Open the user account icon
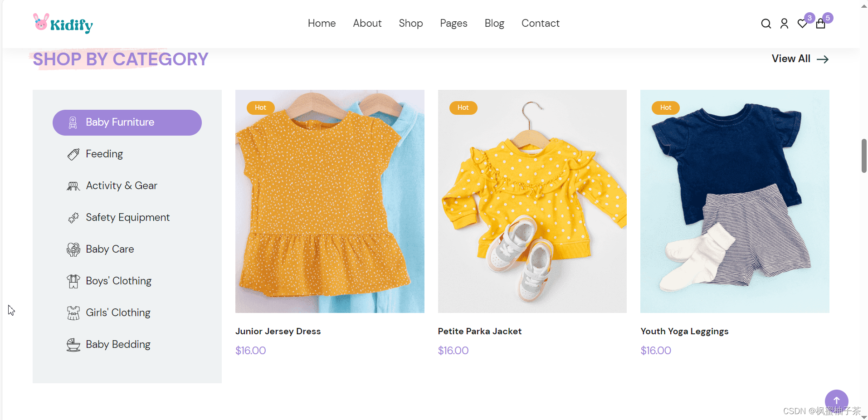This screenshot has height=420, width=868. [784, 24]
